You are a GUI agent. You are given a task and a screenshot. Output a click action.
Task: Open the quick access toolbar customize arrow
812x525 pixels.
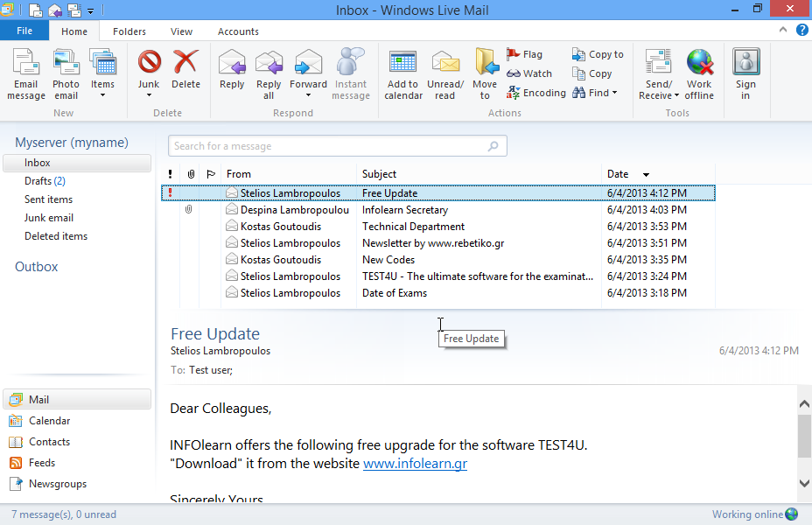(91, 10)
